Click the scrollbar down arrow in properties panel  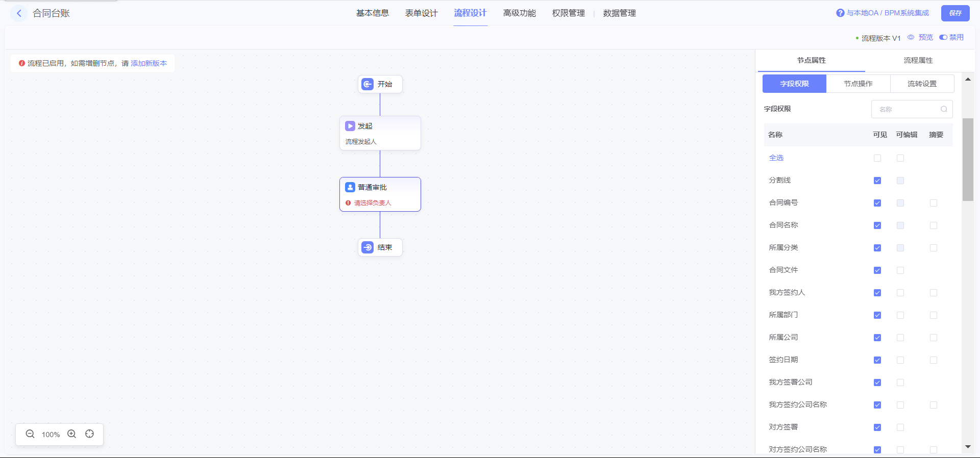pyautogui.click(x=968, y=447)
